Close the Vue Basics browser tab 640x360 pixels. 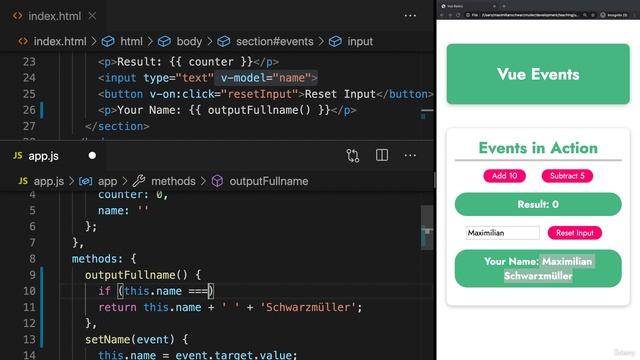coord(494,6)
